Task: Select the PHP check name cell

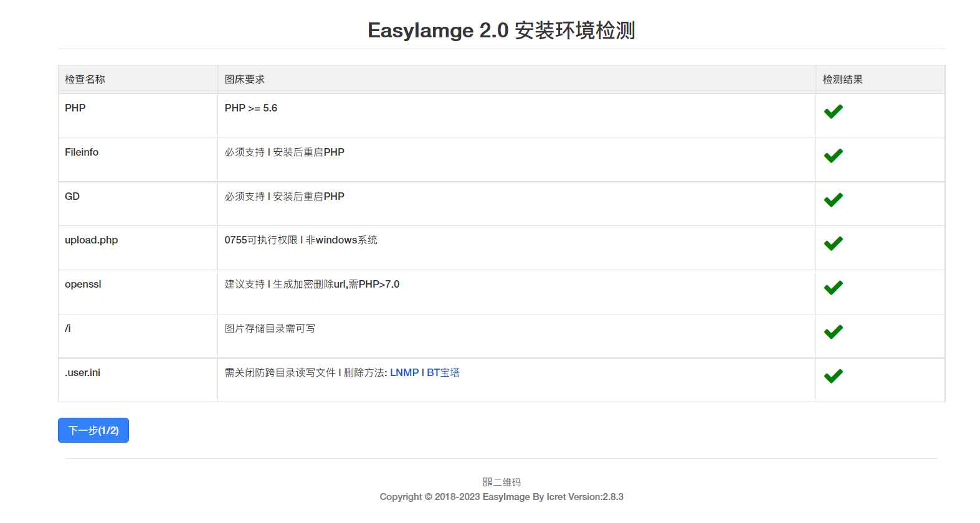Action: [138, 116]
